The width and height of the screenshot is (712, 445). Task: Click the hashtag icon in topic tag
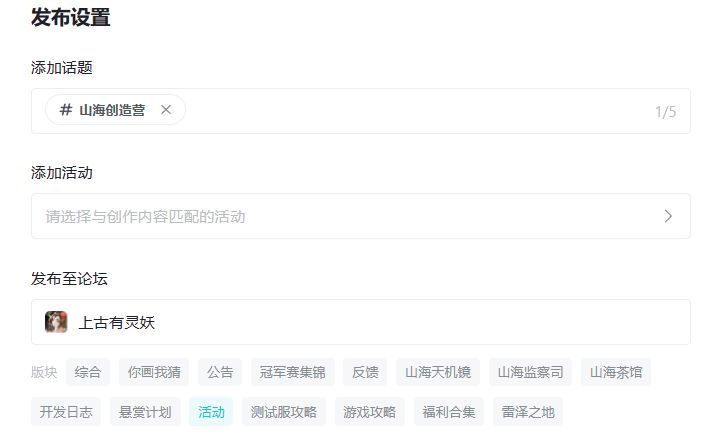(66, 110)
